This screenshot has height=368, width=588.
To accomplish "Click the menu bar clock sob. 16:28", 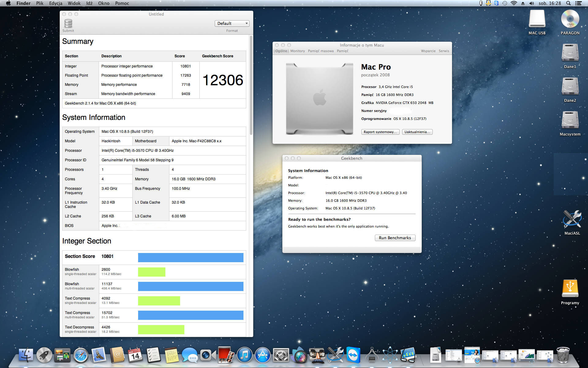I will [x=550, y=3].
